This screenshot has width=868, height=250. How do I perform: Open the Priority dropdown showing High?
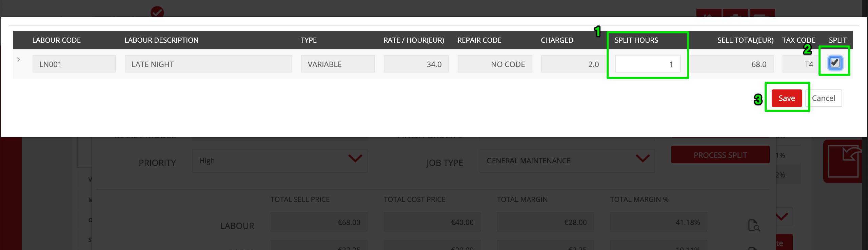point(280,161)
